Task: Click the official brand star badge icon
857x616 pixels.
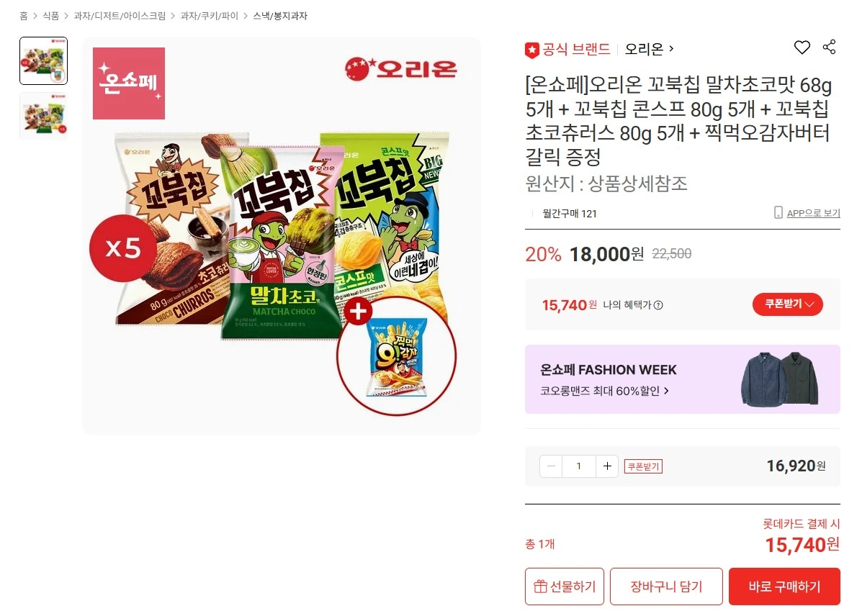Action: (531, 50)
